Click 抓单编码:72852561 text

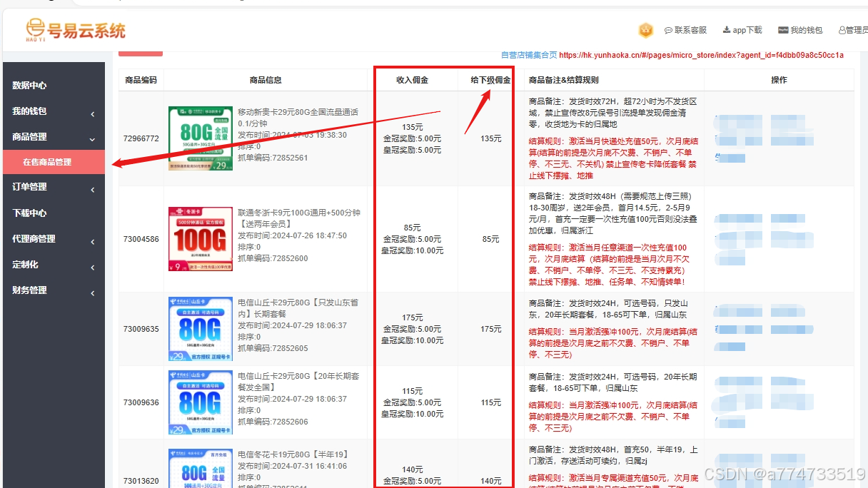click(x=273, y=158)
